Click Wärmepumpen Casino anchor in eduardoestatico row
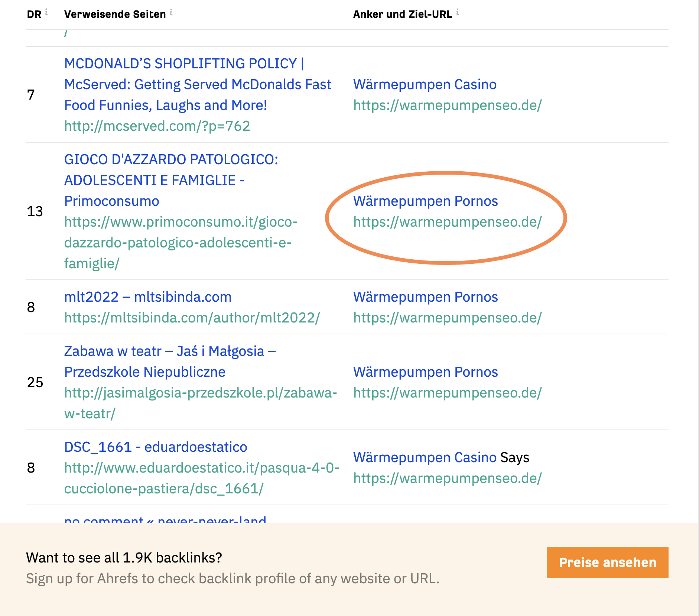The height and width of the screenshot is (616, 699). tap(425, 457)
